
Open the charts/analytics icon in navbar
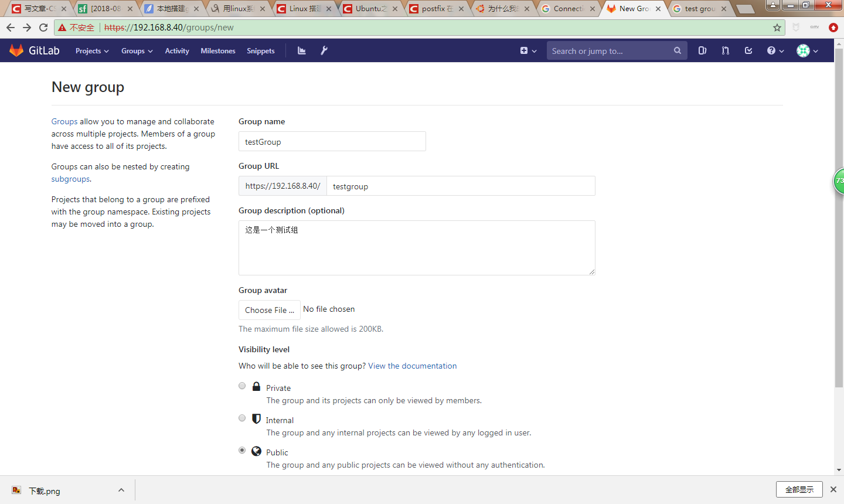pos(301,50)
